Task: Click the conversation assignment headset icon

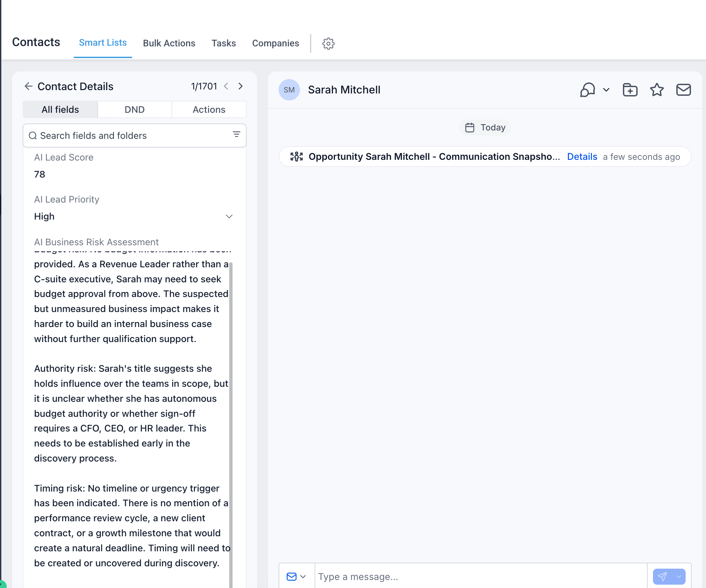Action: pos(588,90)
